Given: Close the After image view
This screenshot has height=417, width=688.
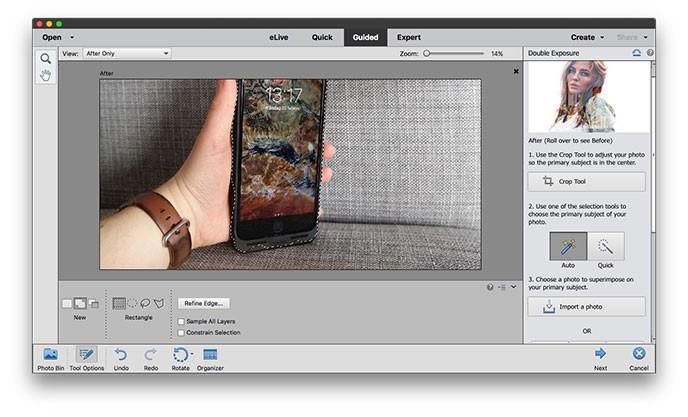Looking at the screenshot, I should point(516,71).
